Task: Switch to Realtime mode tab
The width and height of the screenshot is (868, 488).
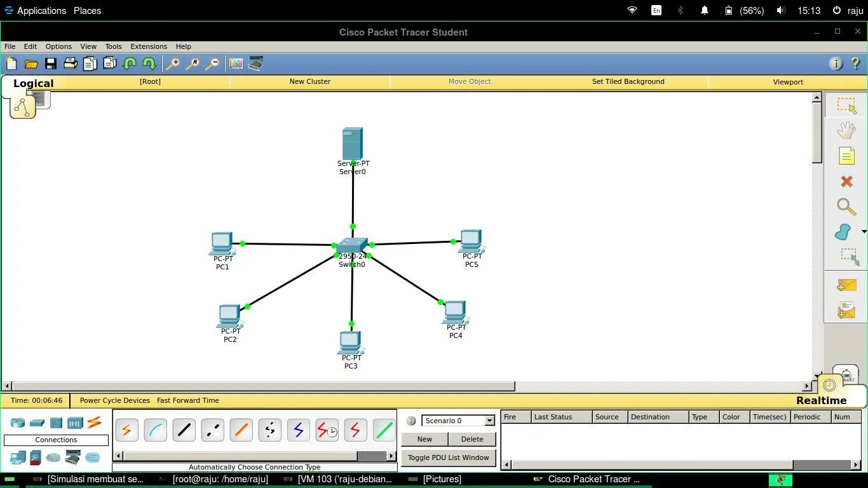Action: [822, 400]
